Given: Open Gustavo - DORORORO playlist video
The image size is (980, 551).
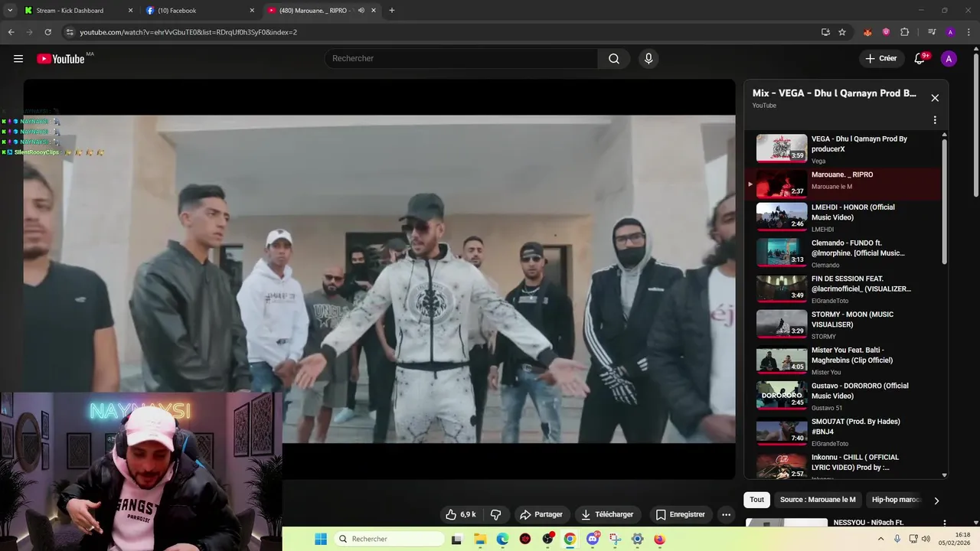Looking at the screenshot, I should [x=842, y=396].
